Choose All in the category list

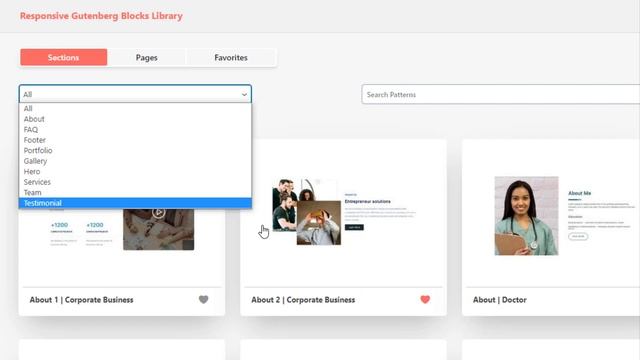135,109
